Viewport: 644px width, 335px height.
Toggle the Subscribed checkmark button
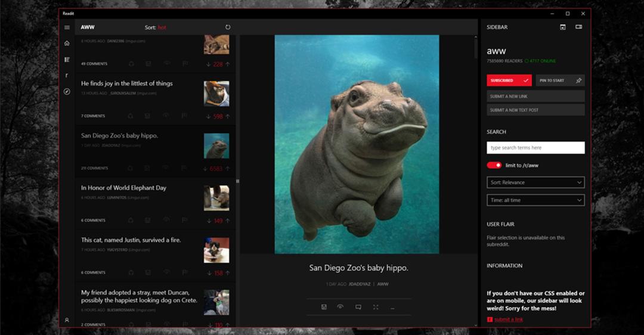509,80
